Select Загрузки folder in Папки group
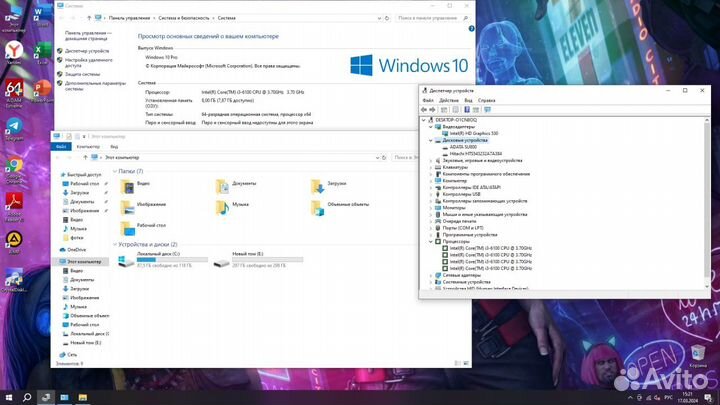This screenshot has width=720, height=405. [x=328, y=186]
